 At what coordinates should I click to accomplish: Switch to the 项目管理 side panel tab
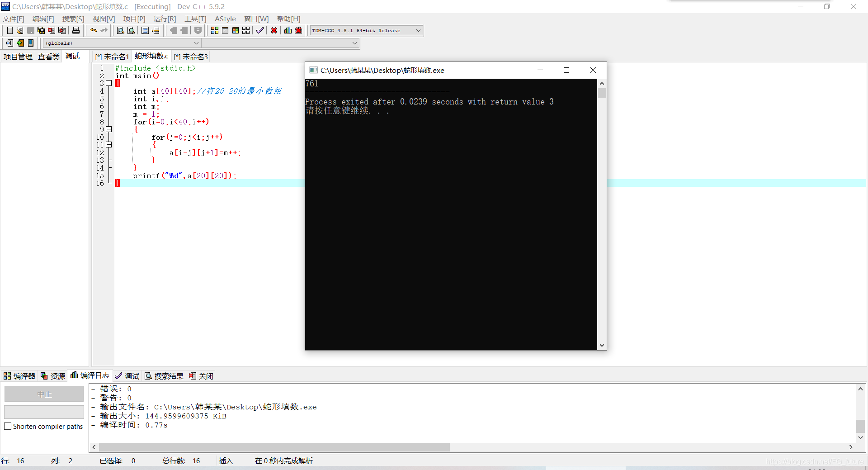[18, 57]
